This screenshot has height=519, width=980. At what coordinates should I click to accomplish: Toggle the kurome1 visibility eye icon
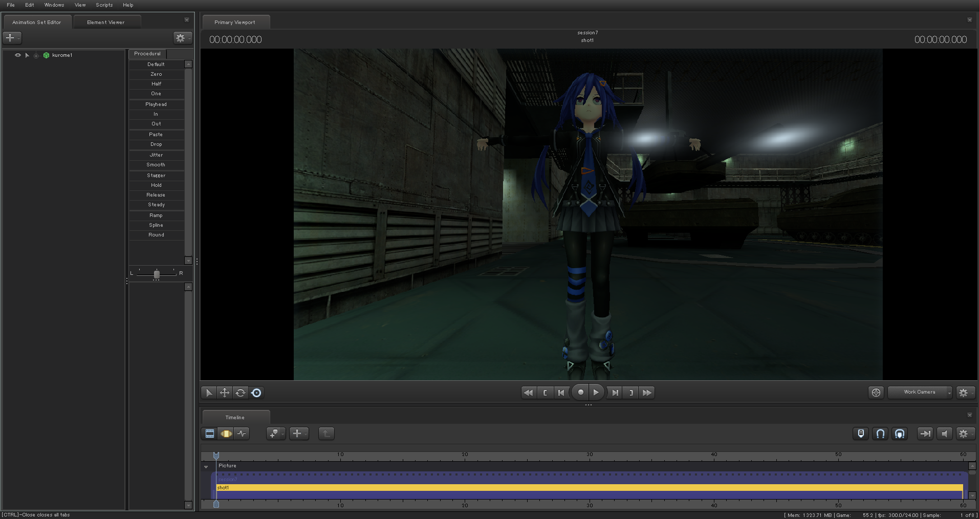tap(18, 55)
